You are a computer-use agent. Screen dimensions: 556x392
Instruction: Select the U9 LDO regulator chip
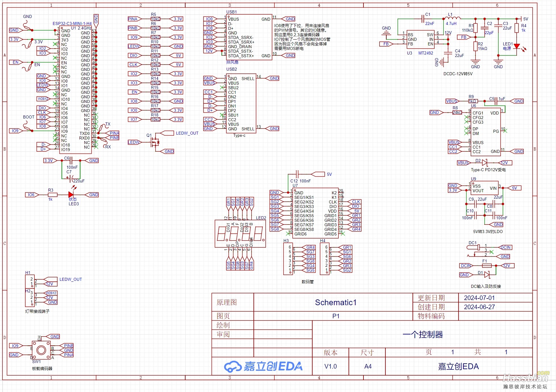click(x=484, y=188)
